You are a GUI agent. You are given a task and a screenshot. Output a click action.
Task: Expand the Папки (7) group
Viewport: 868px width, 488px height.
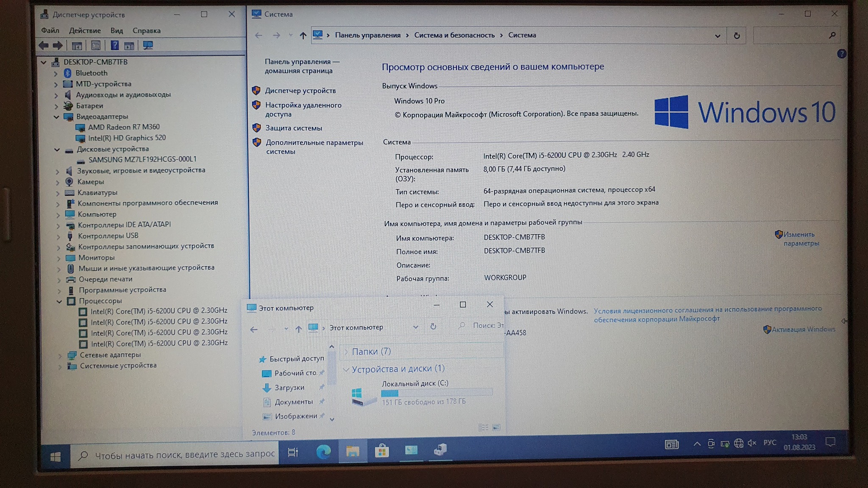pos(346,352)
